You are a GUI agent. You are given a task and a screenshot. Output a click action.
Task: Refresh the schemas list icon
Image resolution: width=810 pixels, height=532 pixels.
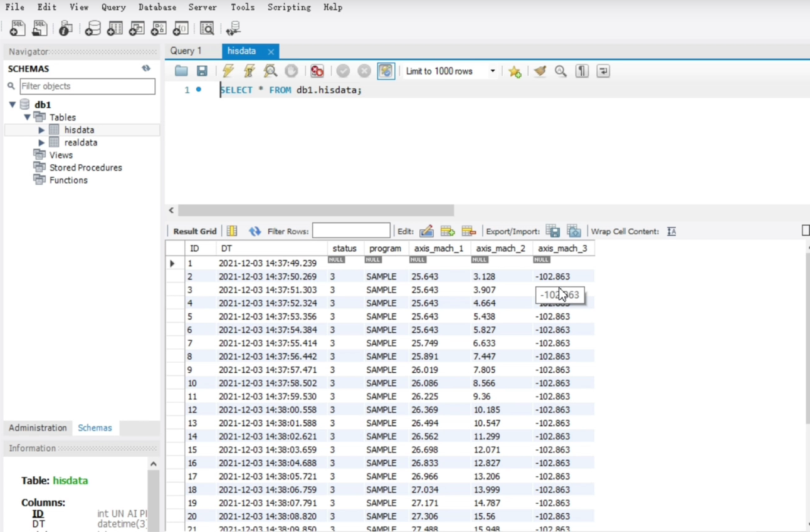point(146,68)
